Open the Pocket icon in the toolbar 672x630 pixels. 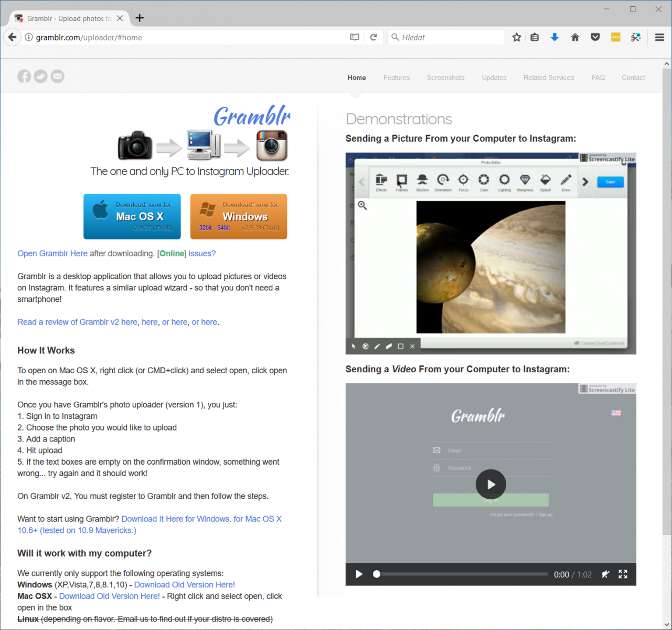(595, 37)
